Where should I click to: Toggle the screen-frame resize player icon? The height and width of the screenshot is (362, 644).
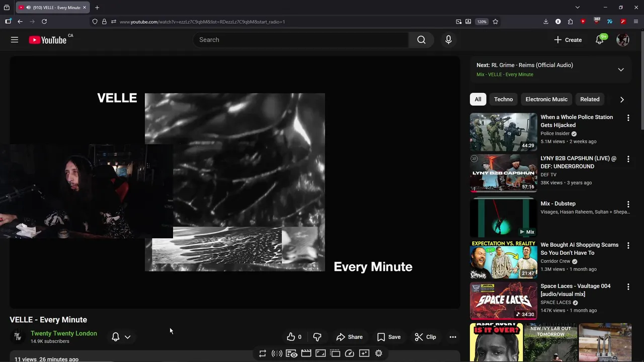pos(320,353)
